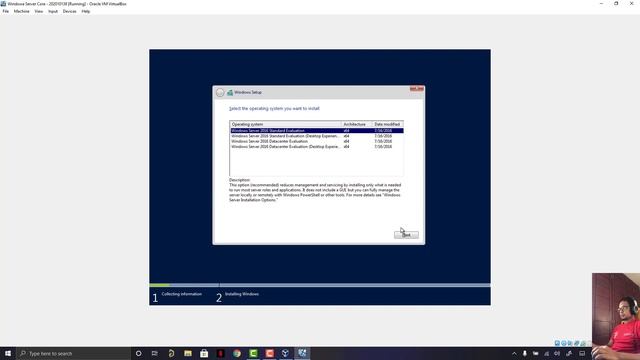Click the x64 cell of Datacenter Evaluation row
The image size is (640, 360).
(x=346, y=141)
